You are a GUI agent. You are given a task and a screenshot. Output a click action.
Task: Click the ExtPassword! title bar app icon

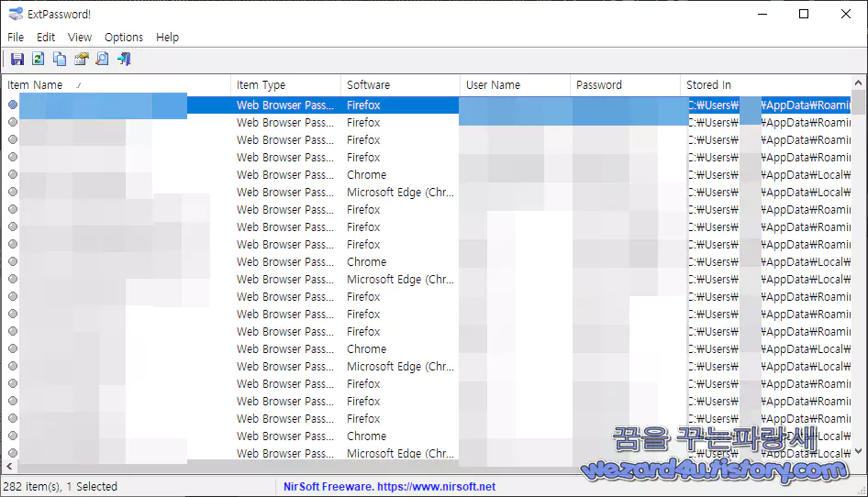tap(16, 14)
